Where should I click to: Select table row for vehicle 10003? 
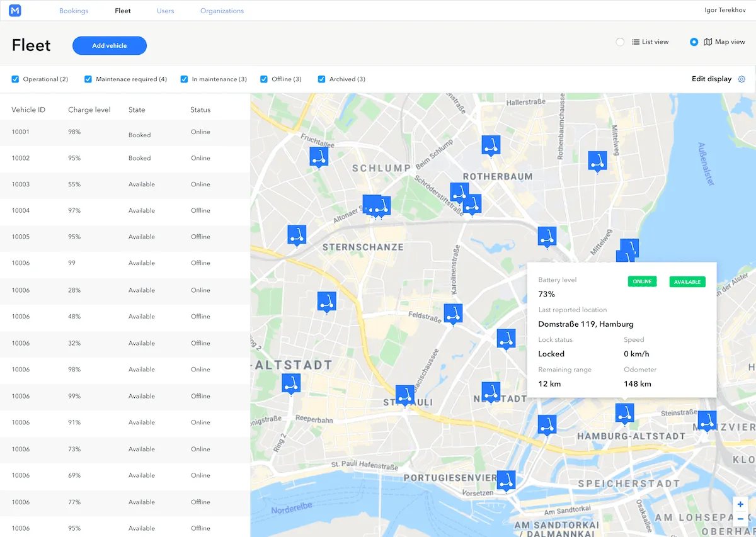(x=126, y=184)
